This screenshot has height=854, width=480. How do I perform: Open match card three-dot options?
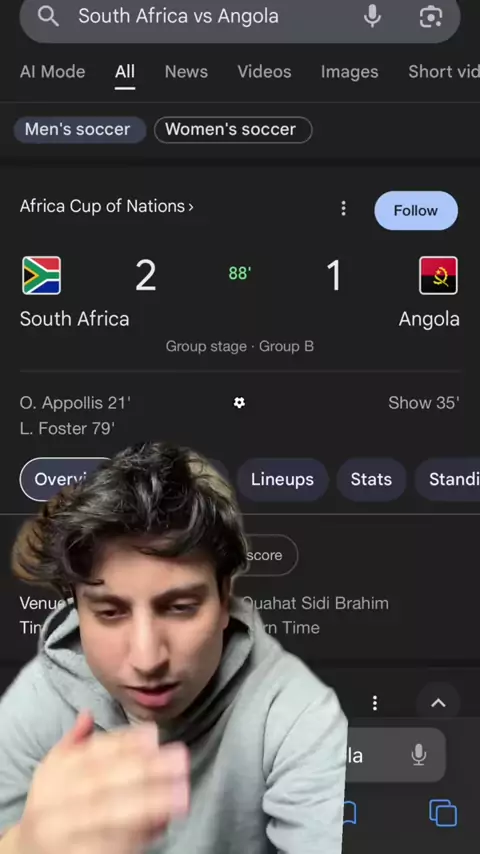[x=343, y=208]
